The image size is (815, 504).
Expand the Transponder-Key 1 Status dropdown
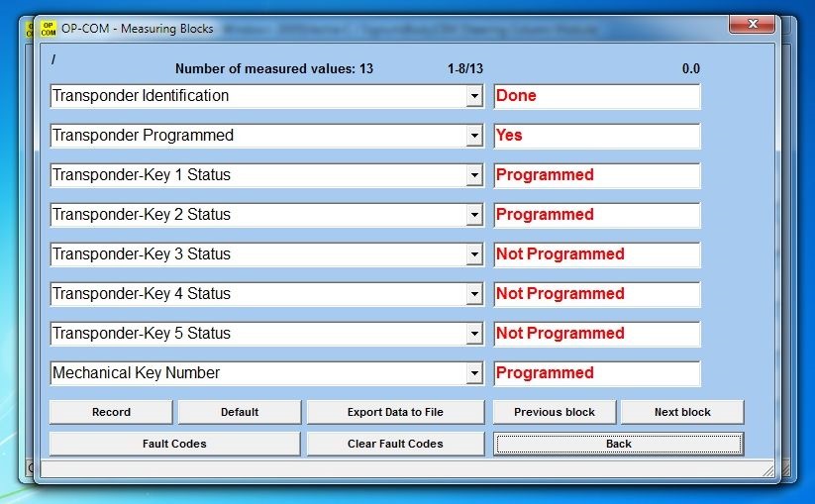pos(474,175)
